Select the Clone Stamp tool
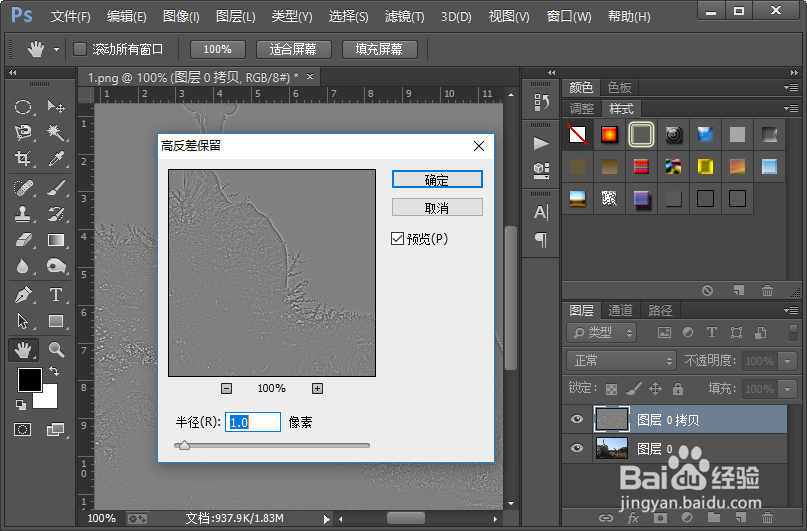The height and width of the screenshot is (531, 807). pos(23,214)
